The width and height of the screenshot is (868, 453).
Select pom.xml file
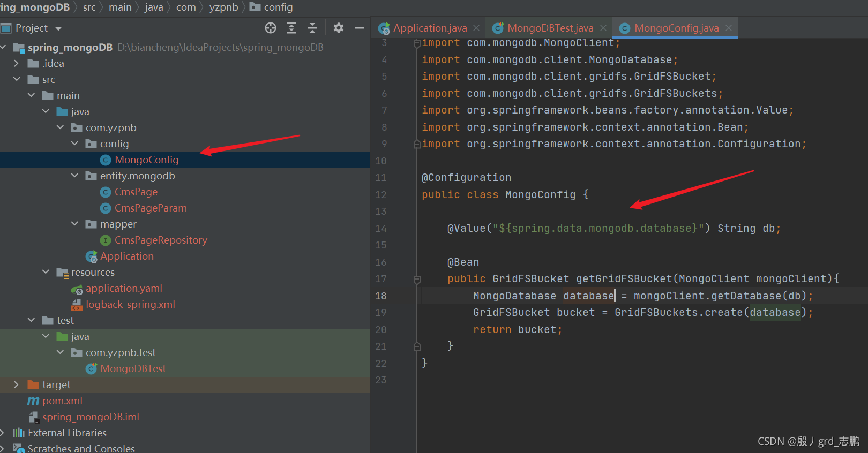(x=63, y=401)
